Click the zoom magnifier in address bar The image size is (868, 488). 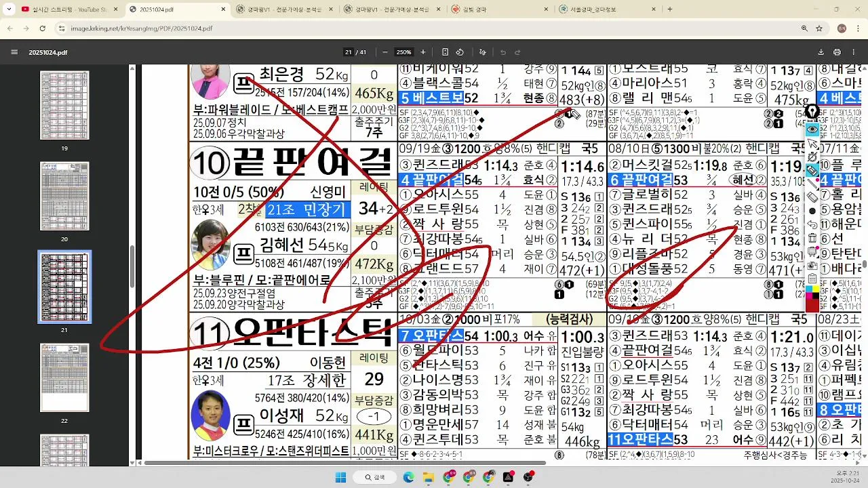804,28
